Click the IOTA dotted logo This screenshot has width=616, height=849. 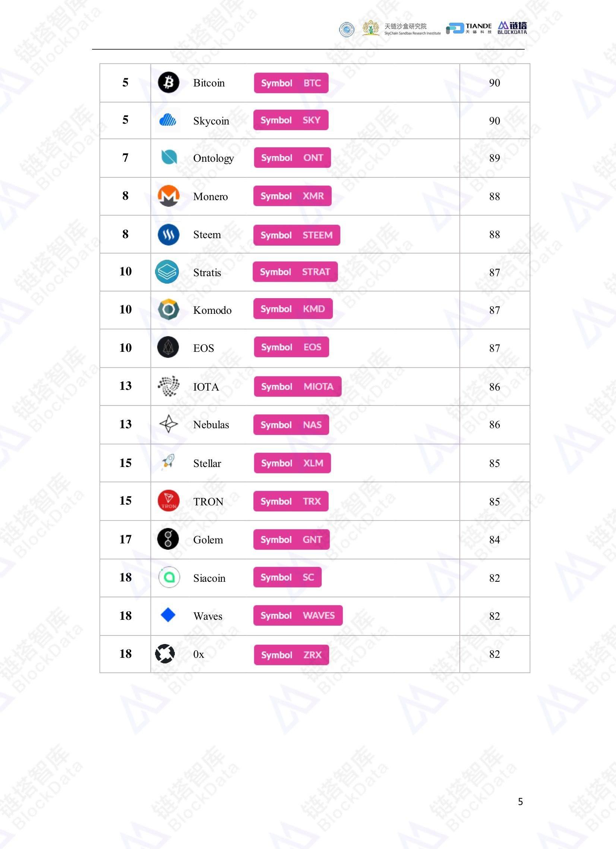pos(168,386)
